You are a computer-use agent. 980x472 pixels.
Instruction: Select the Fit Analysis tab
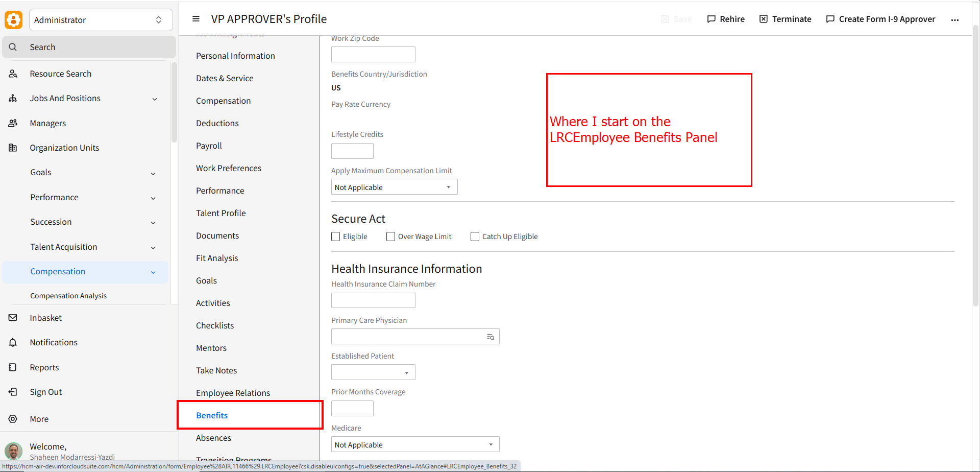pos(217,258)
